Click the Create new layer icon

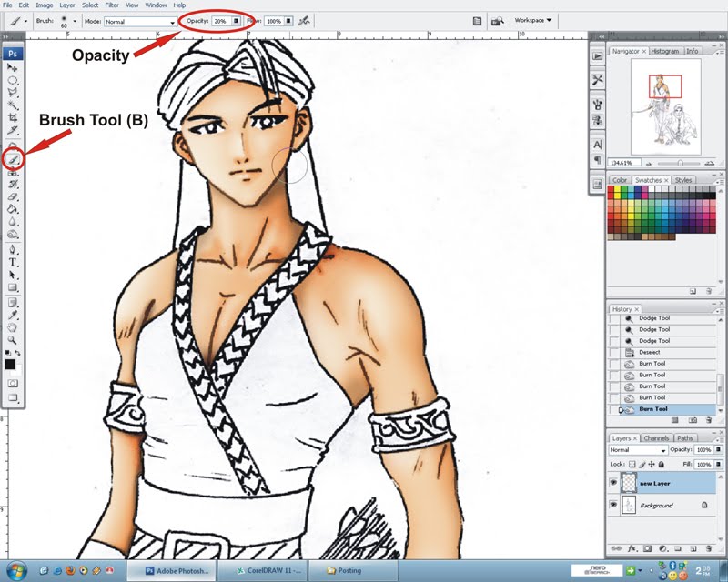(x=693, y=548)
